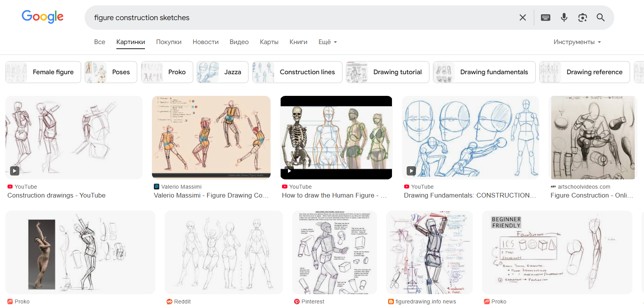Viewport: 644px width, 305px height.
Task: Click Figure Construction - Onli… title link
Action: [x=592, y=196]
